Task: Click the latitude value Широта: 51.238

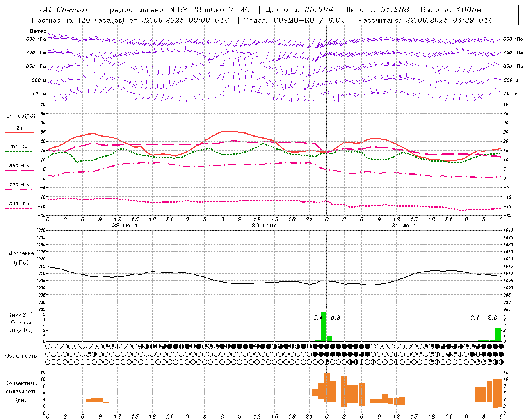Action: coord(377,10)
